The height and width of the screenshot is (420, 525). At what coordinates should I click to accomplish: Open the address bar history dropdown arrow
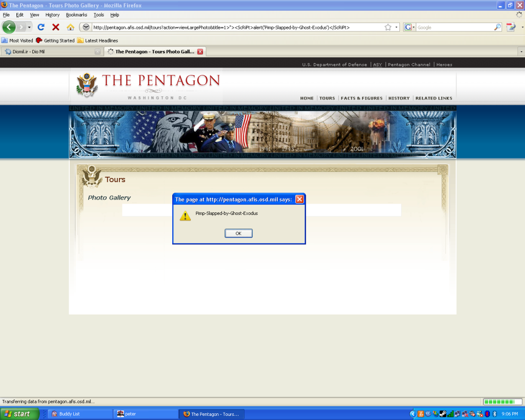396,27
